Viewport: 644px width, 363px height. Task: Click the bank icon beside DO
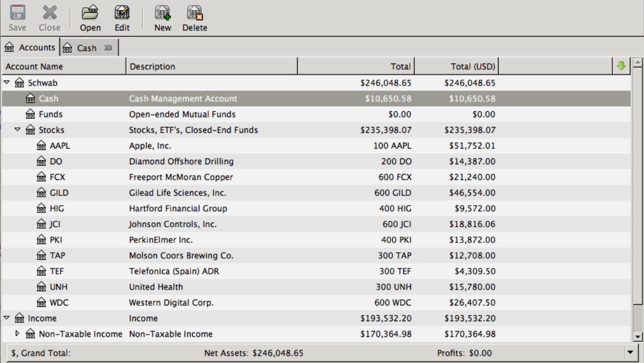tap(41, 161)
